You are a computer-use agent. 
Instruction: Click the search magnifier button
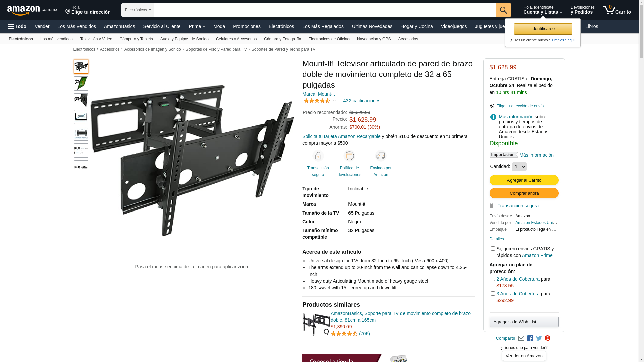[503, 10]
